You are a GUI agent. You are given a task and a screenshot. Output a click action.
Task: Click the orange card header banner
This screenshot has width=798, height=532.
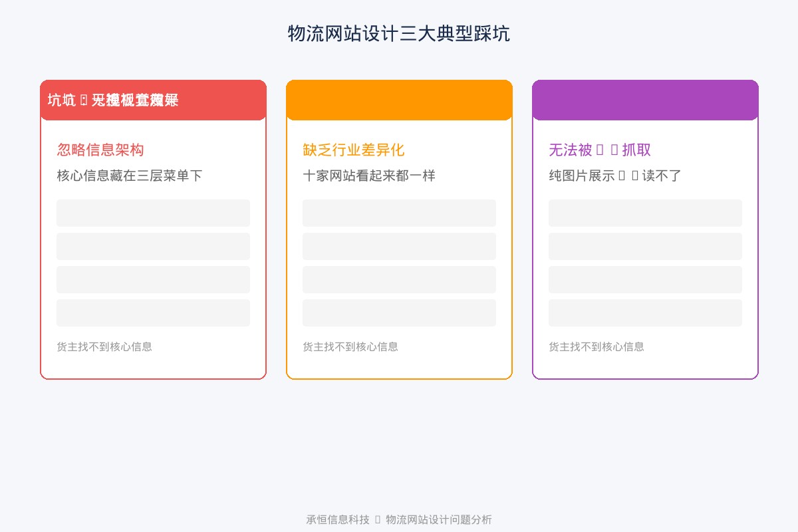click(399, 100)
